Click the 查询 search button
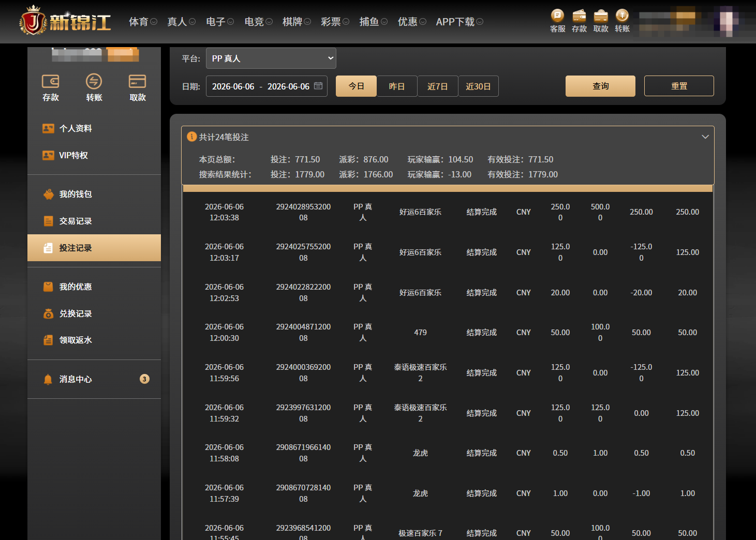Image resolution: width=756 pixels, height=540 pixels. 600,86
